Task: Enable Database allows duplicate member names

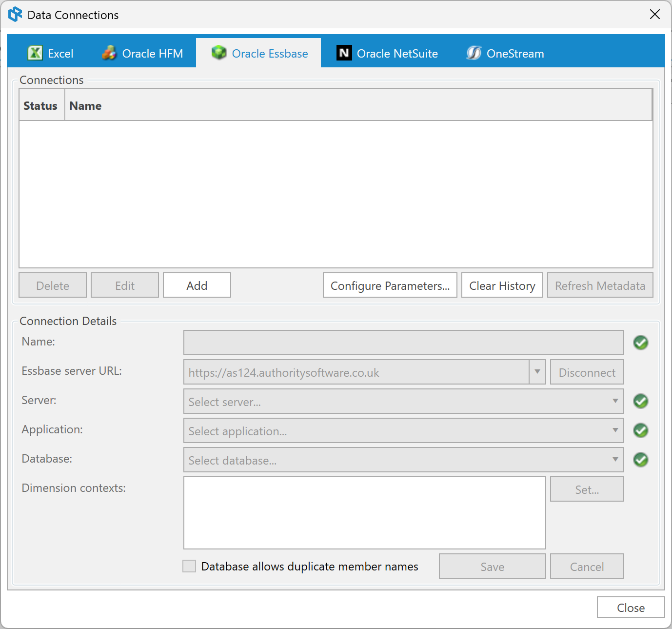Action: (189, 566)
